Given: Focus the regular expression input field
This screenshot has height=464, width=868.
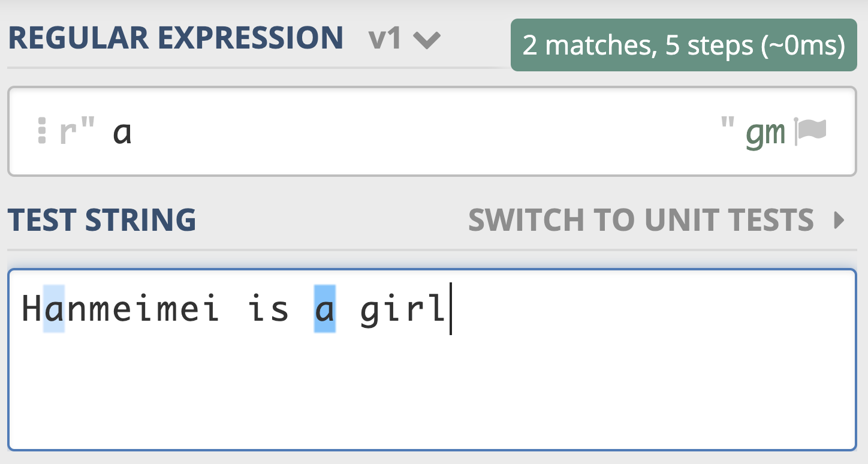Looking at the screenshot, I should click(420, 132).
